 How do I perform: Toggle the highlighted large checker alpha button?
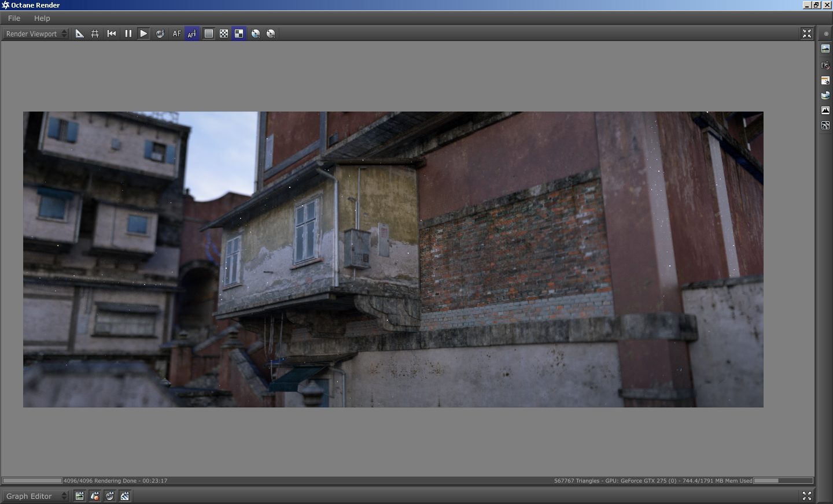pos(239,34)
